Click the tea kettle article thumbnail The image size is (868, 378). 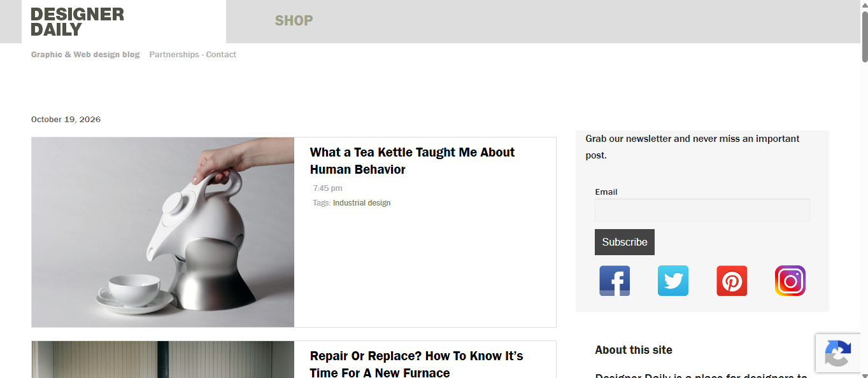click(x=163, y=232)
